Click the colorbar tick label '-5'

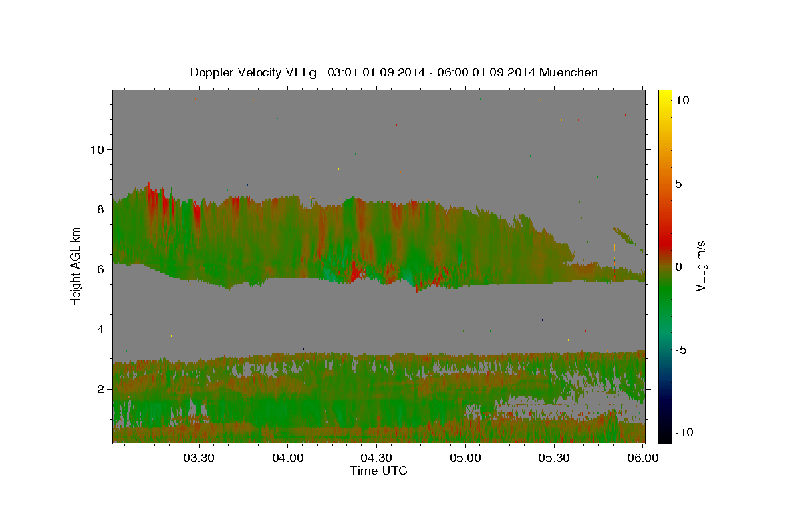click(x=681, y=349)
